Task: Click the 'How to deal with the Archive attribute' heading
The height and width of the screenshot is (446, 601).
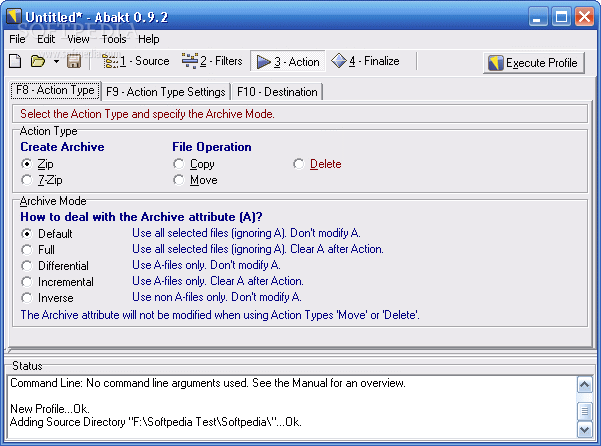Action: click(x=141, y=217)
